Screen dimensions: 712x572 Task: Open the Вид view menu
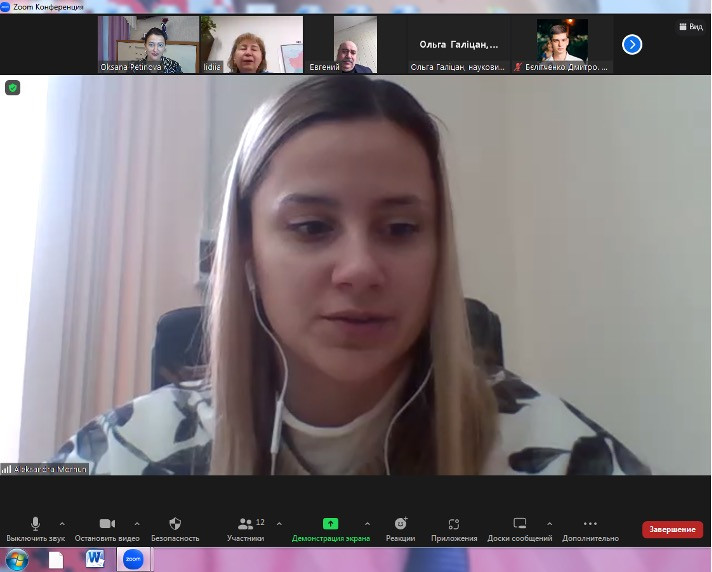(x=691, y=27)
